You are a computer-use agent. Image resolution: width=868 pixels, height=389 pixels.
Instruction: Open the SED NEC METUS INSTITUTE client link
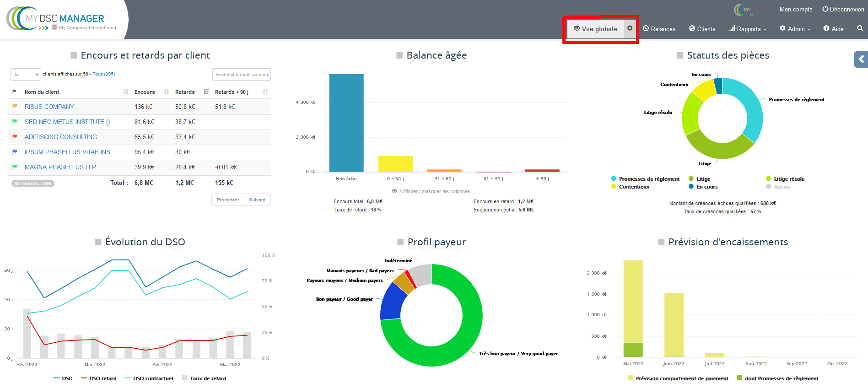(67, 122)
